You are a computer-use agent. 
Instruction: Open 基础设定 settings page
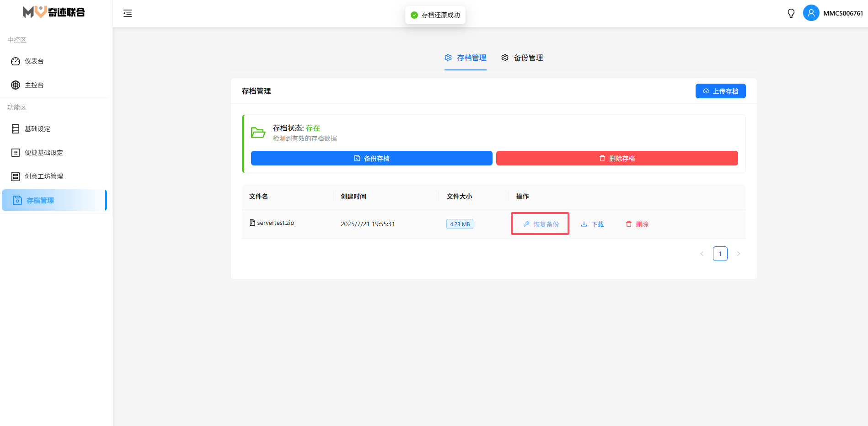[38, 129]
